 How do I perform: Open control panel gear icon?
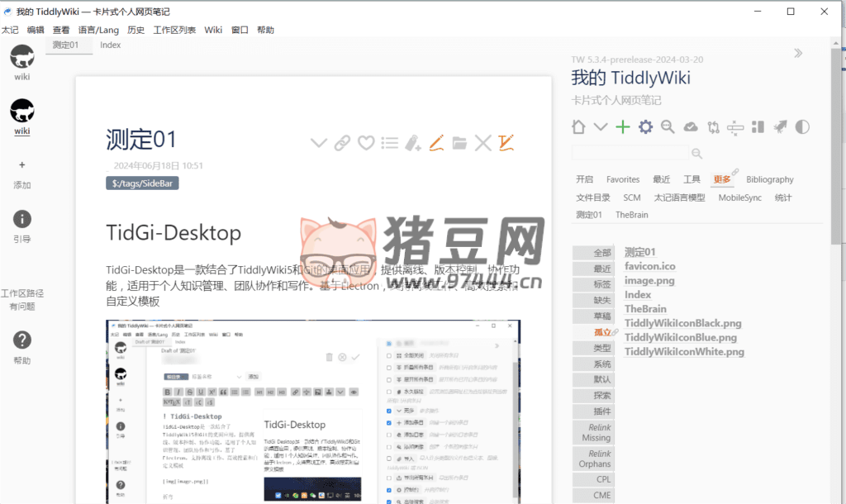(x=645, y=127)
